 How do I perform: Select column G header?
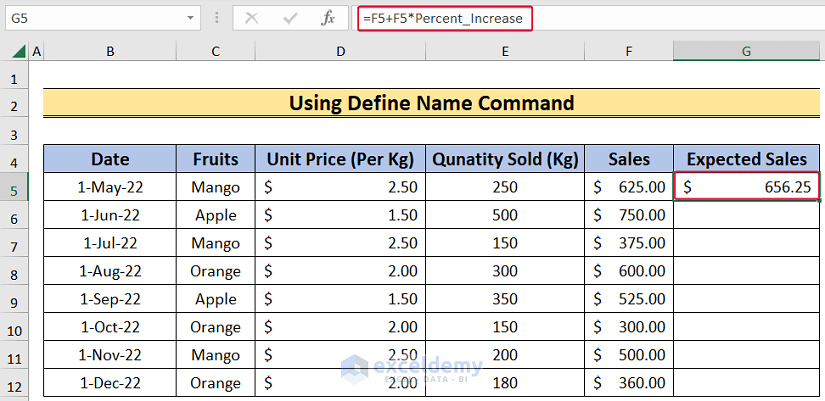[746, 51]
